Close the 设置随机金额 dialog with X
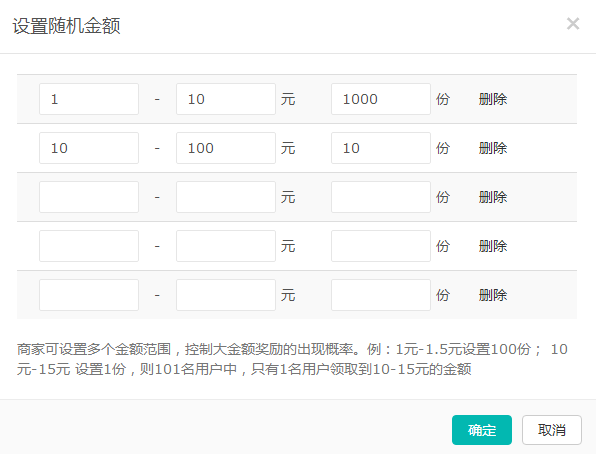This screenshot has height=454, width=596. coord(573,24)
